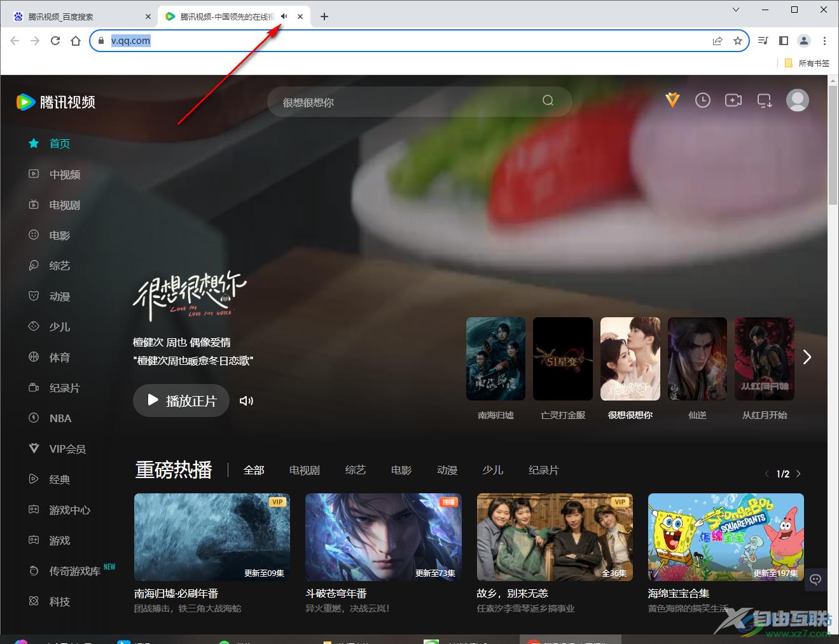Click the VIP会员 sidebar icon
This screenshot has height=644, width=839.
click(x=34, y=448)
